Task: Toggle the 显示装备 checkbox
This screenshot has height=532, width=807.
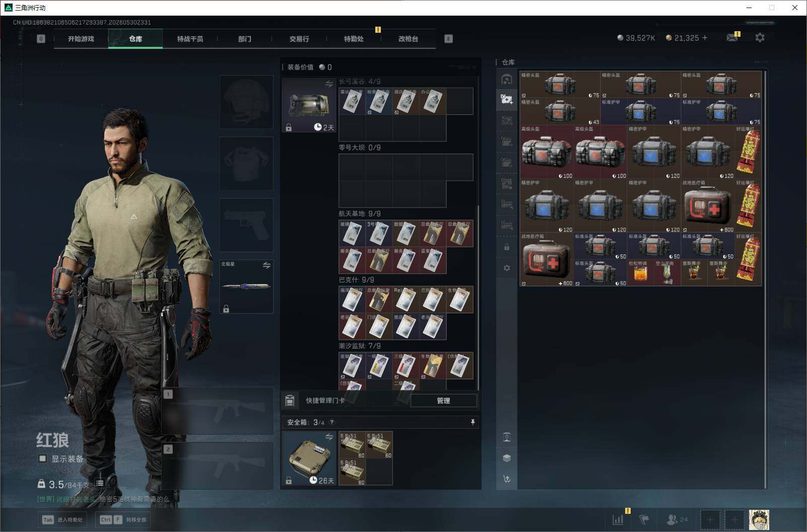Action: (x=43, y=458)
